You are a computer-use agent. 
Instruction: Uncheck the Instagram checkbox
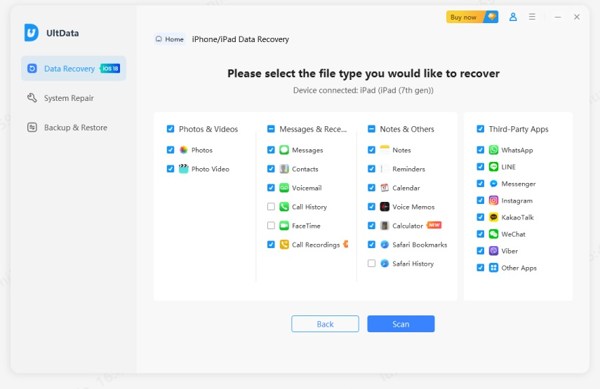click(480, 200)
